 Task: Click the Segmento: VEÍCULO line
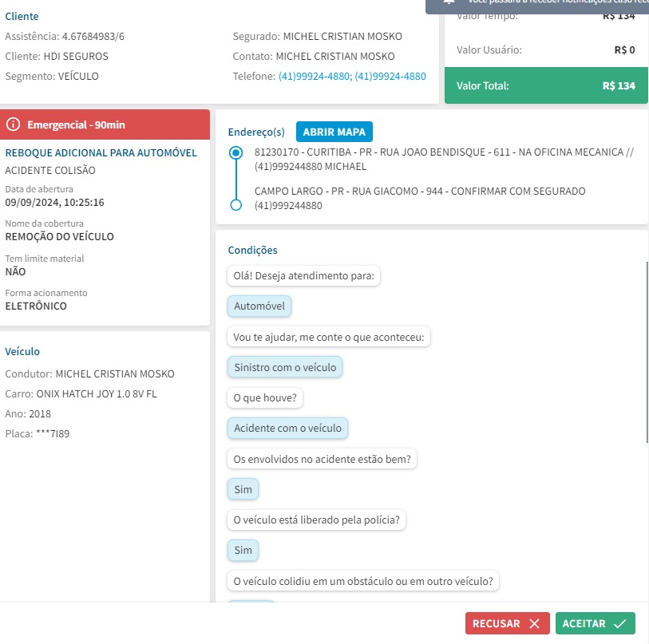(x=52, y=76)
